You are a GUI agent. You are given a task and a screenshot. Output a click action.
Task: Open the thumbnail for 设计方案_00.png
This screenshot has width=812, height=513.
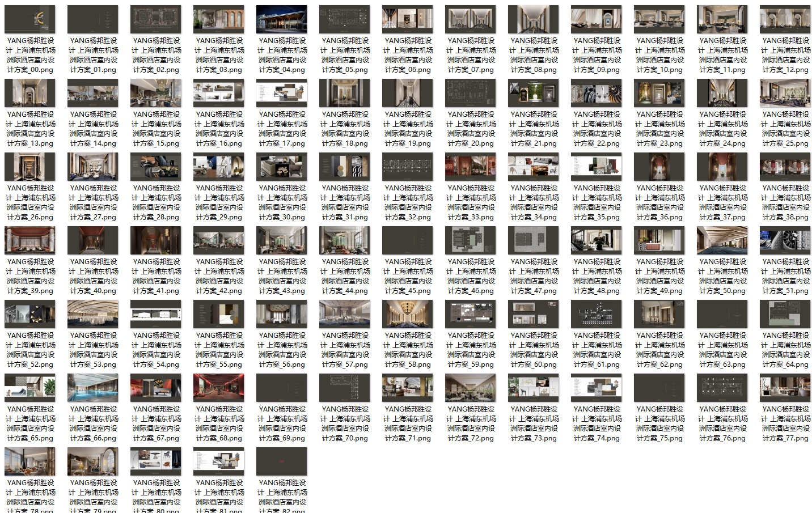[29, 19]
